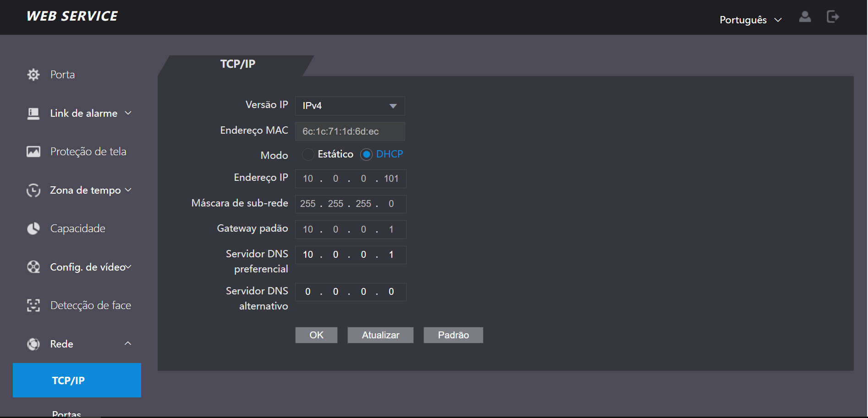Open the Capacidade menu item
Screen dimensions: 868x418
[x=77, y=228]
